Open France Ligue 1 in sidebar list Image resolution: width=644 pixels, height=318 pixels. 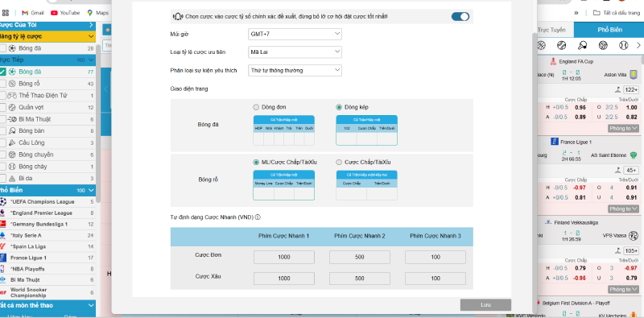28,258
